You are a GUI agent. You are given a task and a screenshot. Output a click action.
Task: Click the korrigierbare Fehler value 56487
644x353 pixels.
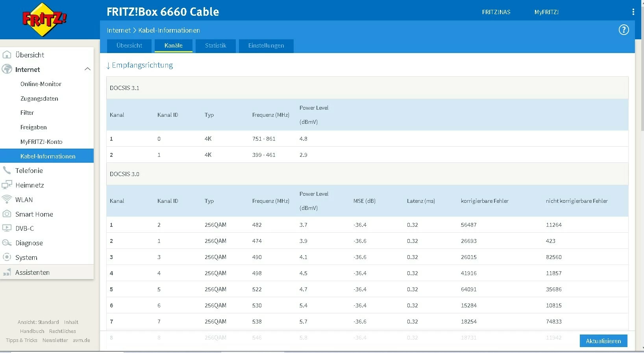point(469,225)
